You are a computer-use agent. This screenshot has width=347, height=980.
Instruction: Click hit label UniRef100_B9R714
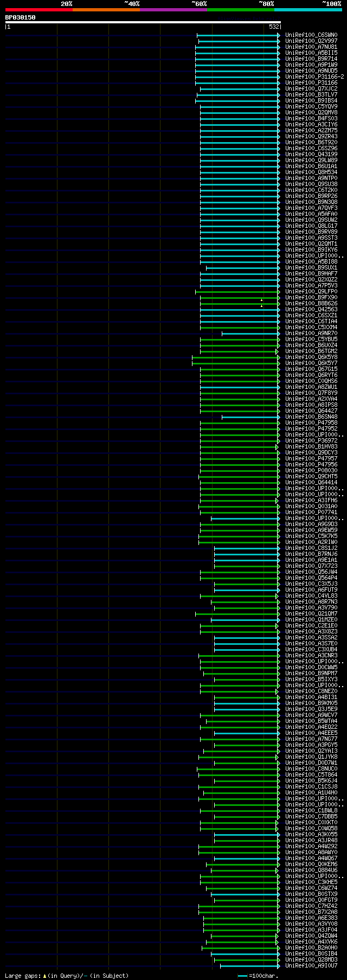coord(311,59)
